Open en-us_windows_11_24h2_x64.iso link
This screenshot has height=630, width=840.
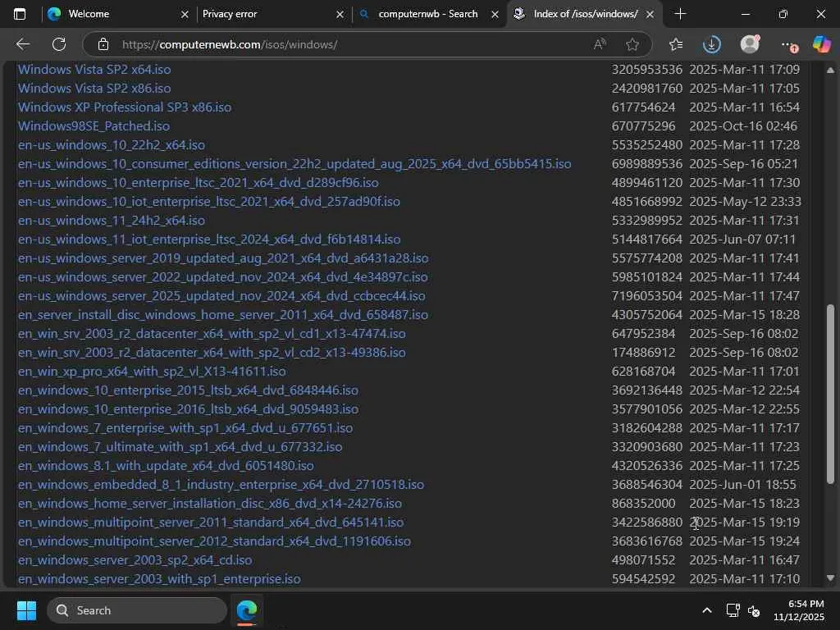tap(112, 220)
